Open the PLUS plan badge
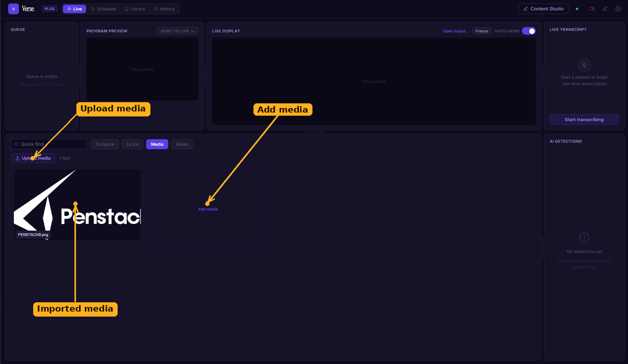The image size is (628, 364). point(49,9)
